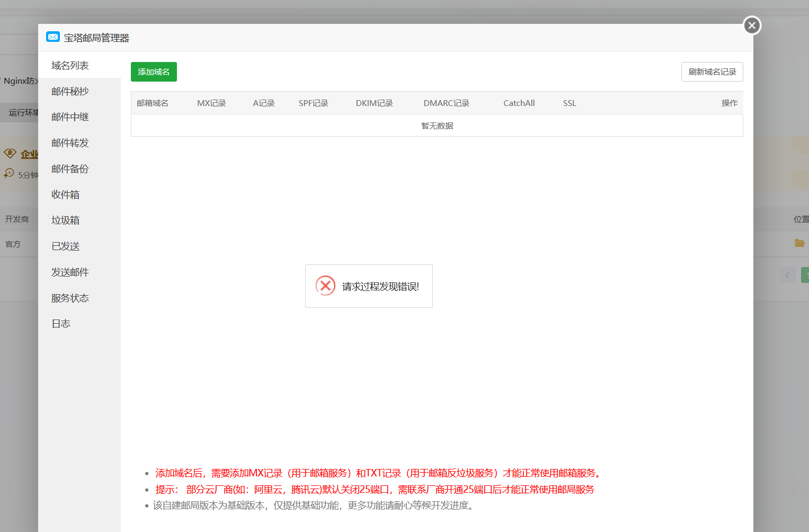Click the DMARC记录 column header
Screen dimensions: 809x532
point(446,103)
